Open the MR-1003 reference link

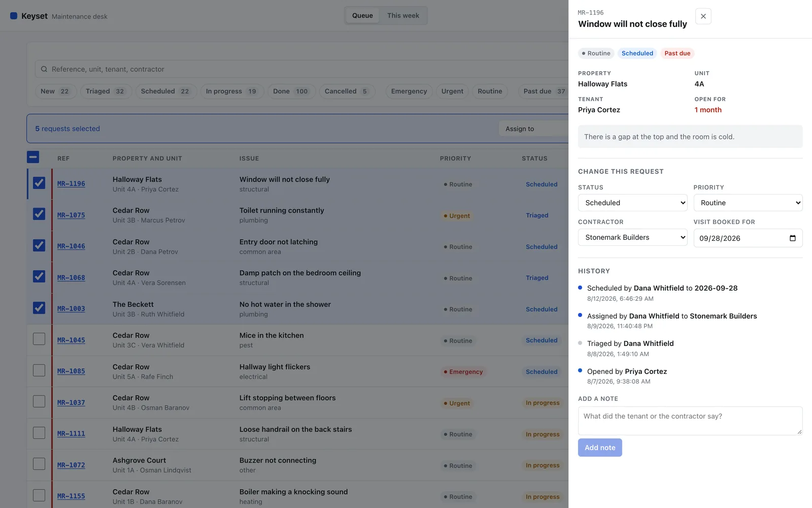click(x=71, y=309)
